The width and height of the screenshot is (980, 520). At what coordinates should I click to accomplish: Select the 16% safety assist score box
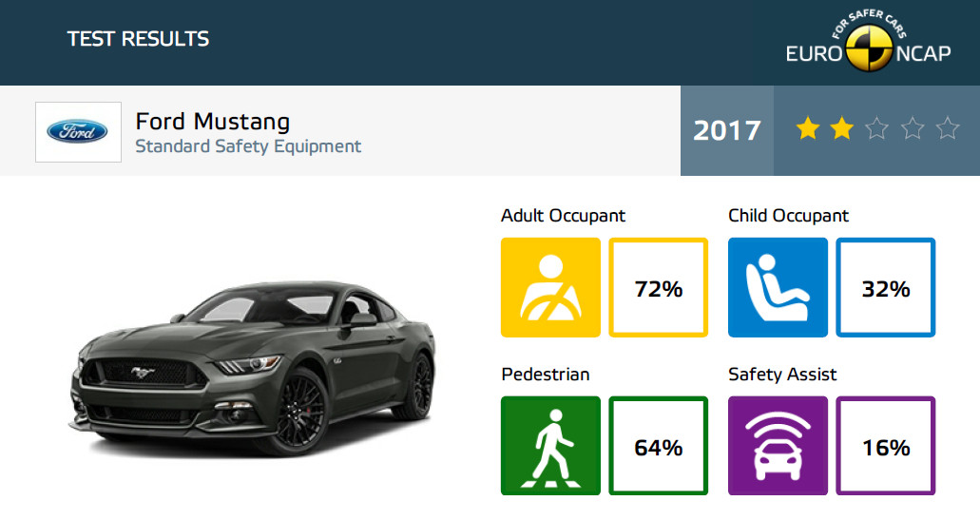[886, 446]
